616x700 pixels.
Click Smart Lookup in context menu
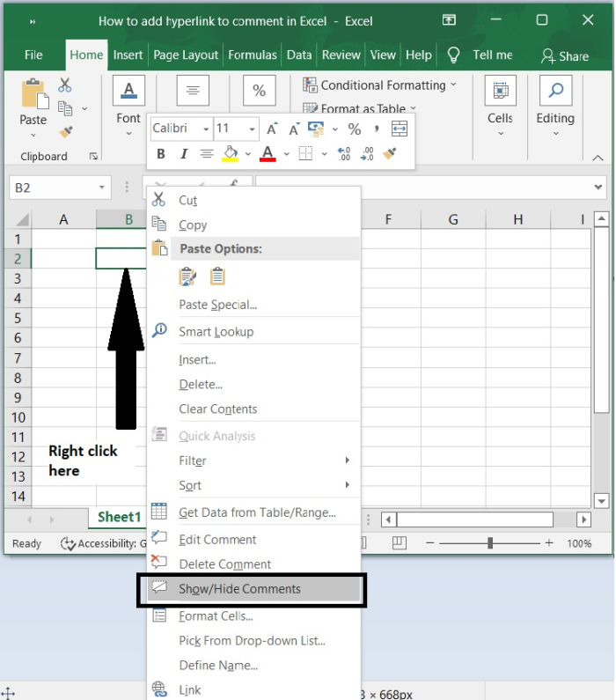[x=253, y=332]
